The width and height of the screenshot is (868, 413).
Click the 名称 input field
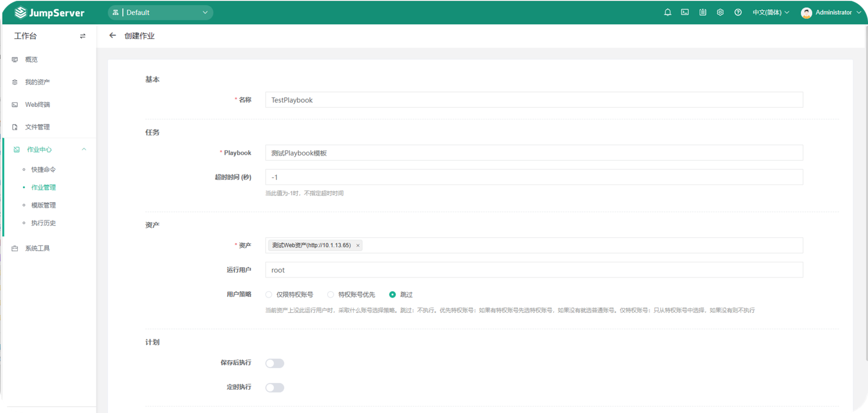534,100
